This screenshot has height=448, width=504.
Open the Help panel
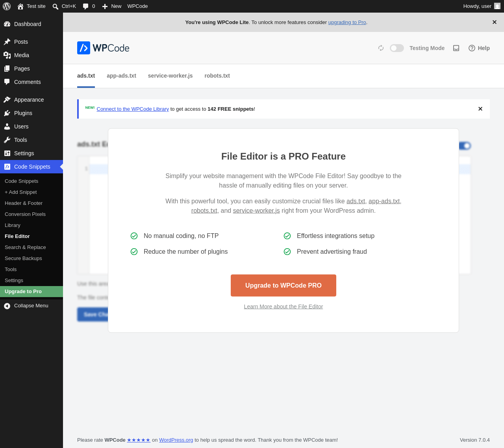tap(479, 48)
